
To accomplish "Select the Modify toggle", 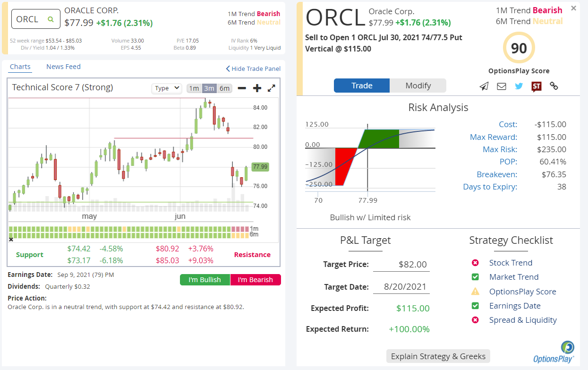I will click(x=418, y=86).
